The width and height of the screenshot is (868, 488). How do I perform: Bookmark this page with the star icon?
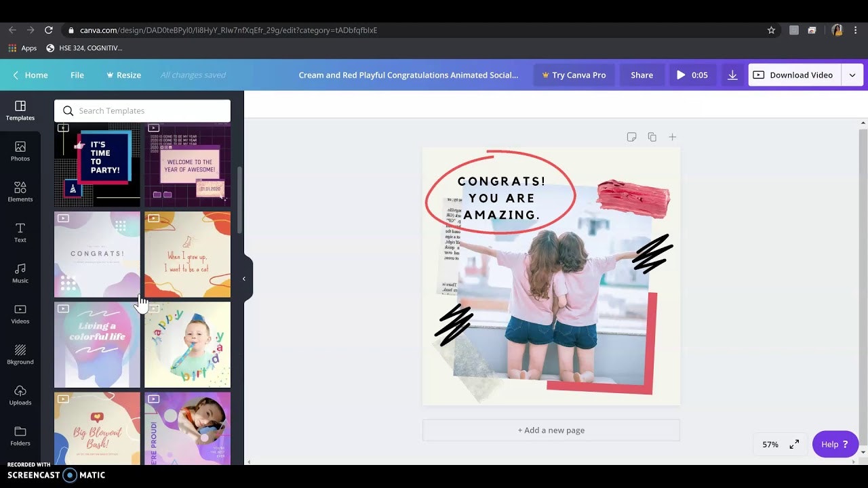(771, 30)
